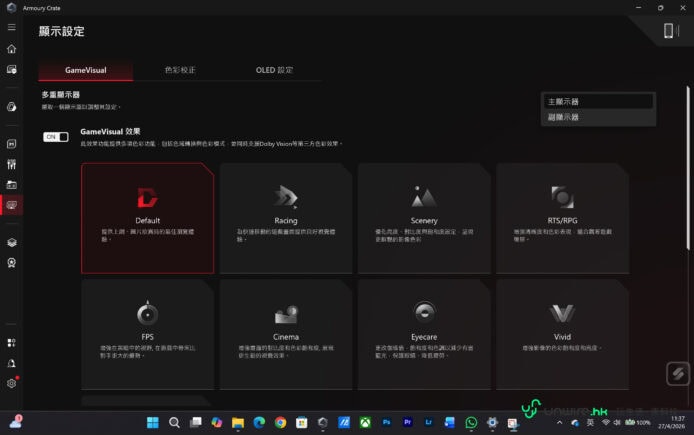The height and width of the screenshot is (435, 694).
Task: Launch Photoshop from the taskbar
Action: click(386, 423)
